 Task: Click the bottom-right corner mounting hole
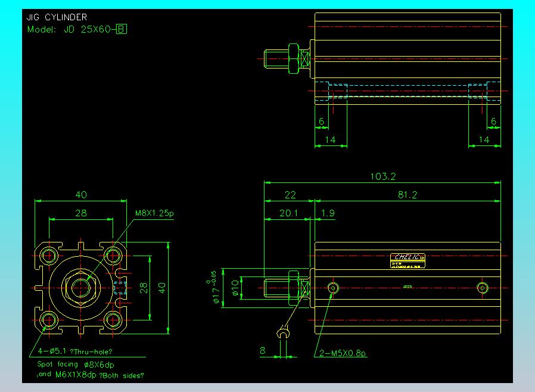coord(113,320)
